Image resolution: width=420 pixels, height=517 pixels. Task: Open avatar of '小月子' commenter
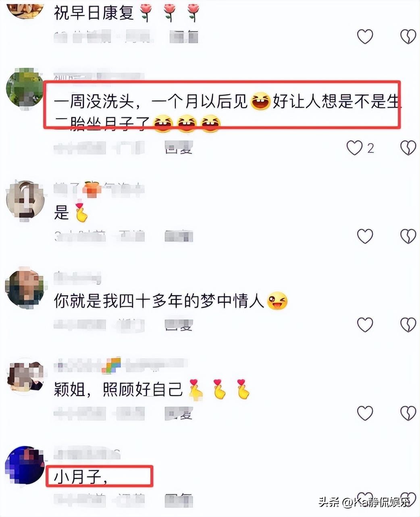(x=25, y=465)
